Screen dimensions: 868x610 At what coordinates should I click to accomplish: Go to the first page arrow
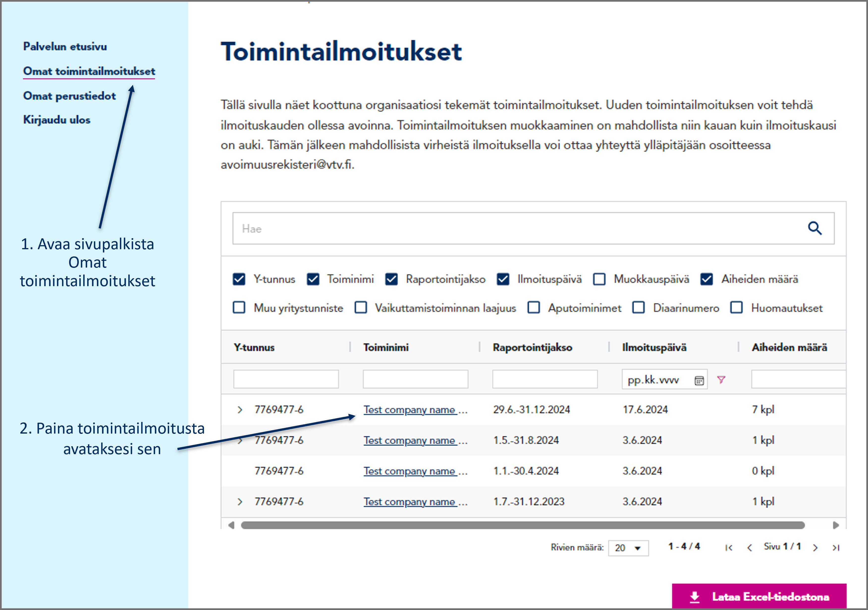click(x=729, y=548)
